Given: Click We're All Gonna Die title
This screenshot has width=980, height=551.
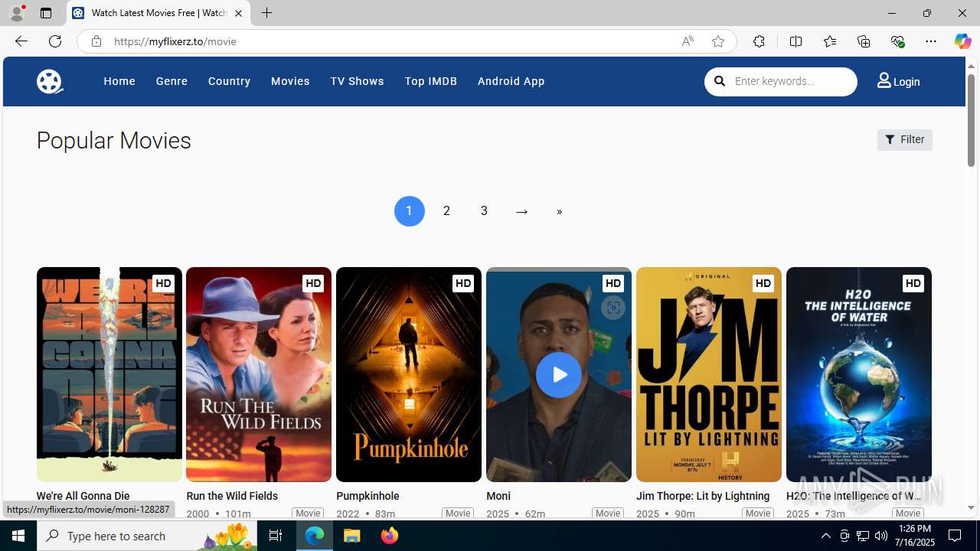Looking at the screenshot, I should click(x=83, y=496).
